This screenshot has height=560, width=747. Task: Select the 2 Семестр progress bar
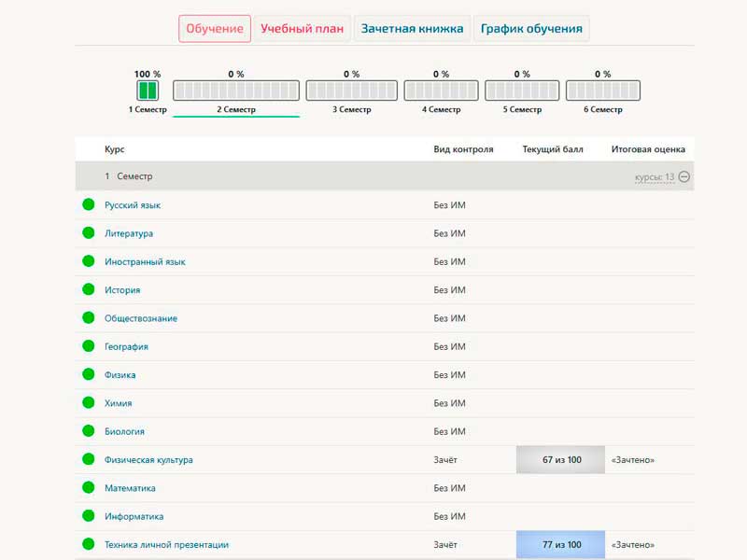236,91
